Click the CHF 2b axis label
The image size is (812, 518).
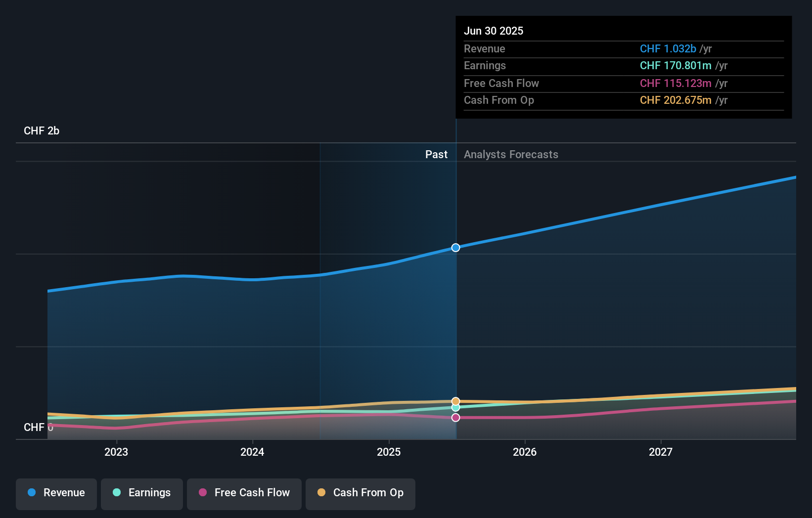(42, 131)
